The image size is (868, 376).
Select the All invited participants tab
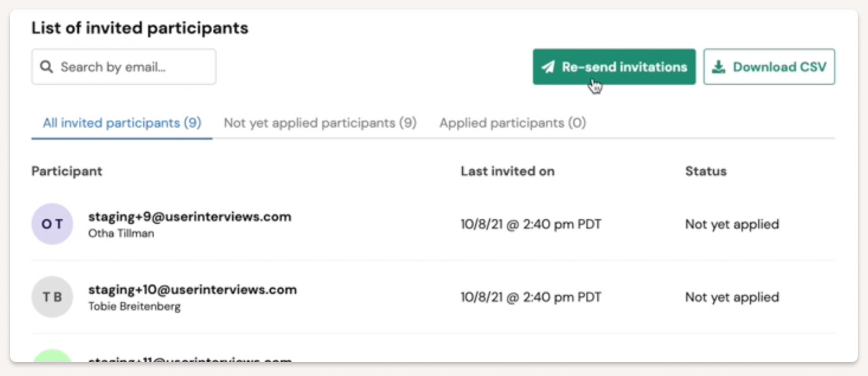[x=122, y=123]
